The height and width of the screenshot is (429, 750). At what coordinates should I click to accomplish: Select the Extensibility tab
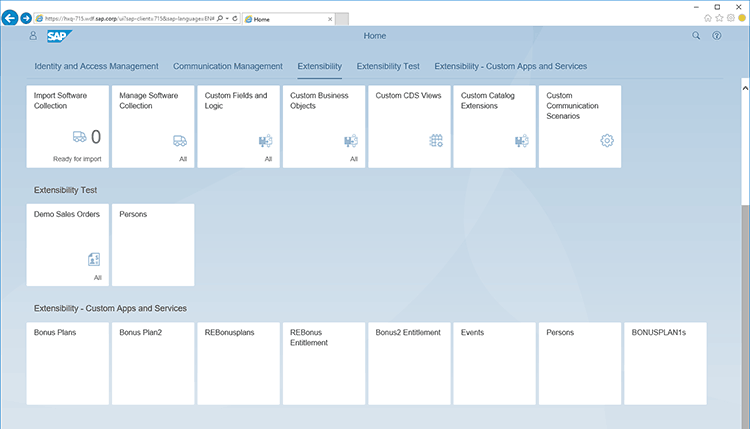(320, 66)
